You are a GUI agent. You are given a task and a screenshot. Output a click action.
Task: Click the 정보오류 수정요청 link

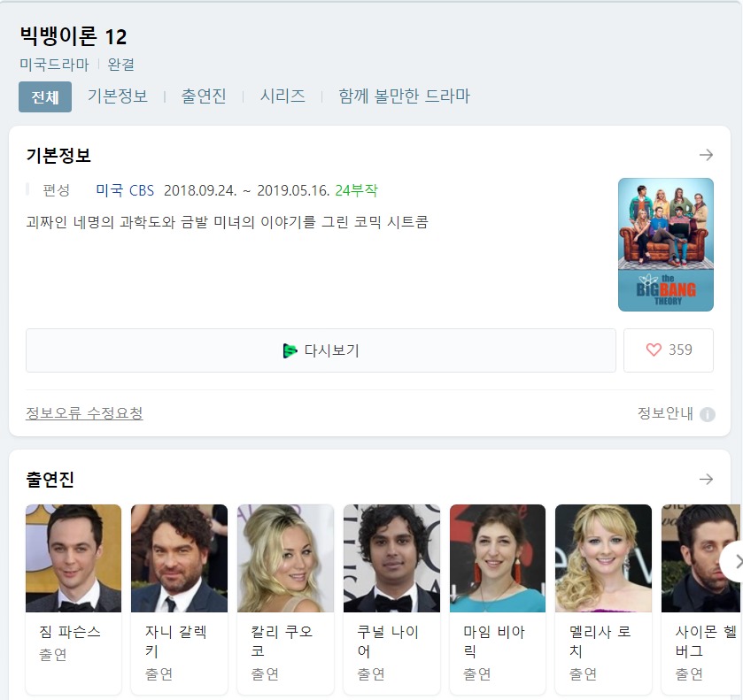click(84, 413)
